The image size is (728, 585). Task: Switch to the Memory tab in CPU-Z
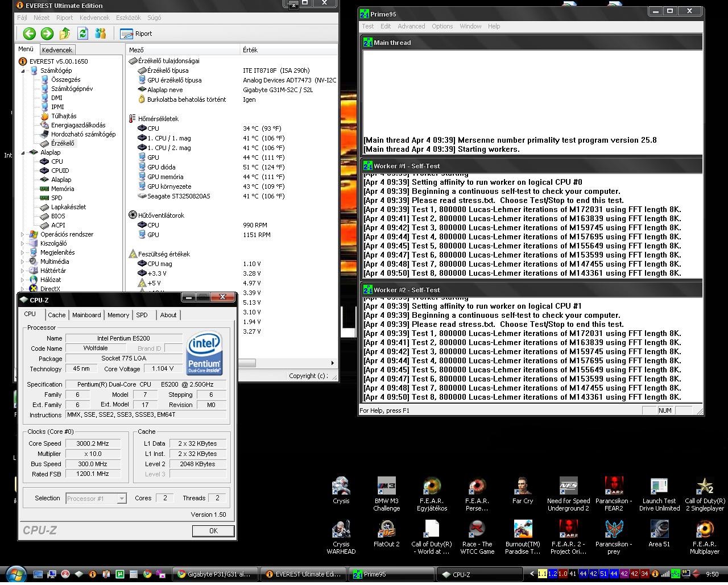[x=118, y=315]
